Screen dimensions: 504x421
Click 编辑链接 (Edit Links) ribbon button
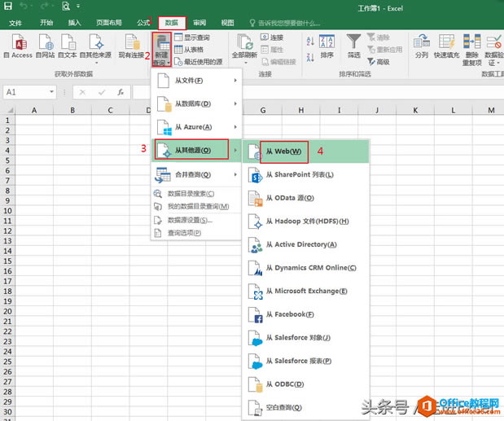coord(278,62)
